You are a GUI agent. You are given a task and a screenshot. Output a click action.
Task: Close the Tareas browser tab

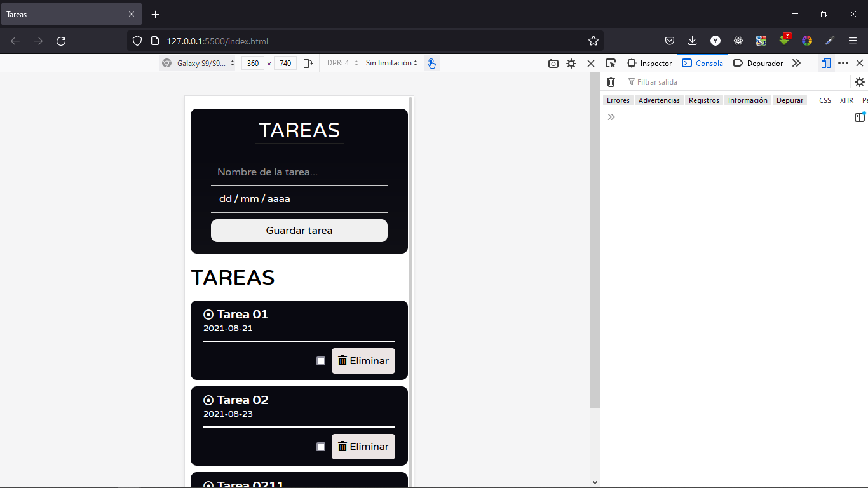tap(132, 14)
